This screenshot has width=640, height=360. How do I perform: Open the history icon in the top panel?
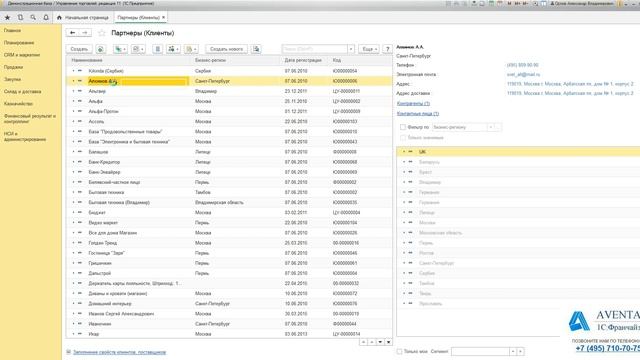click(20, 18)
